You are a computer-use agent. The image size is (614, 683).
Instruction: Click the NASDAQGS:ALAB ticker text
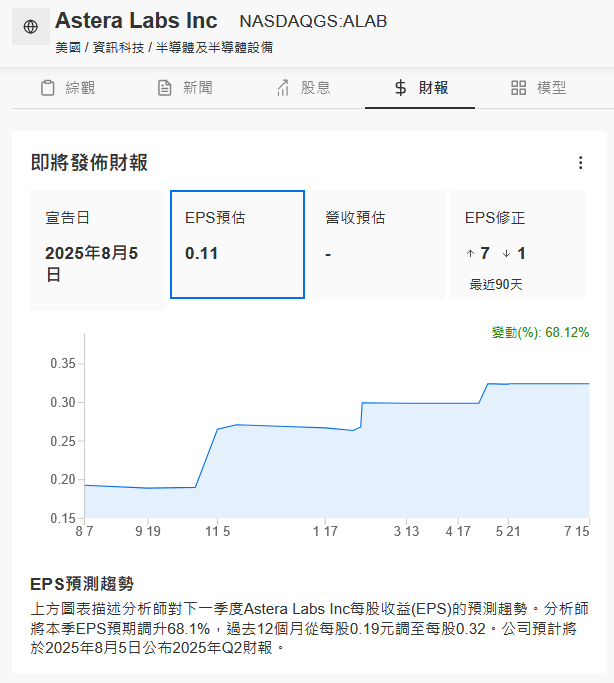313,21
